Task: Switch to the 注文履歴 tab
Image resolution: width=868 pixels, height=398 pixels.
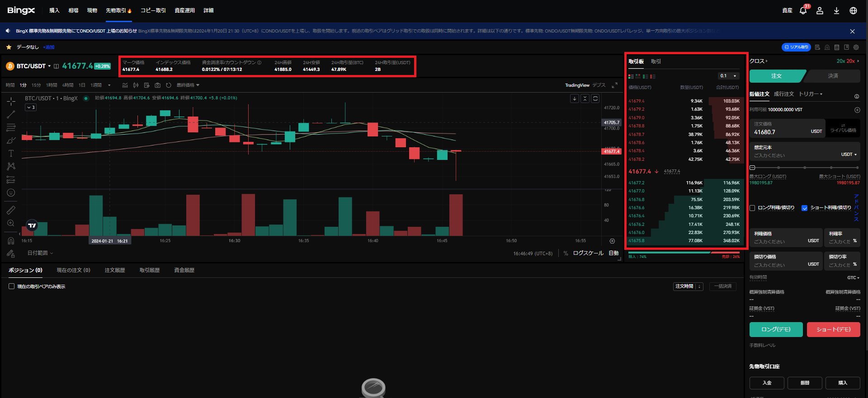Action: [x=115, y=270]
